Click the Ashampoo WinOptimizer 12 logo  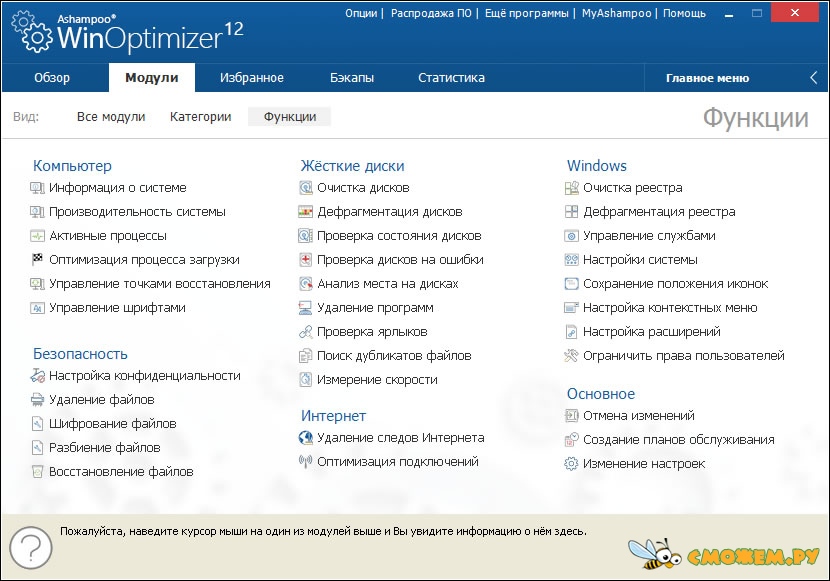click(x=127, y=33)
